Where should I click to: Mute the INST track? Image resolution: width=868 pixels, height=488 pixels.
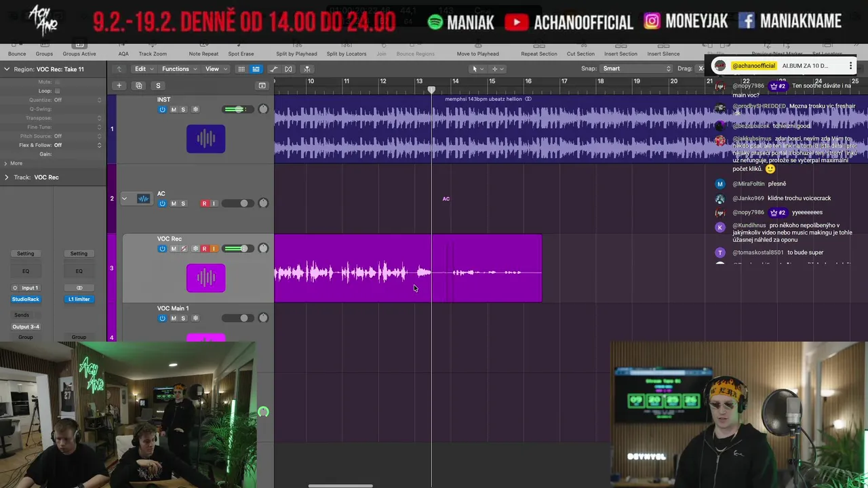174,109
